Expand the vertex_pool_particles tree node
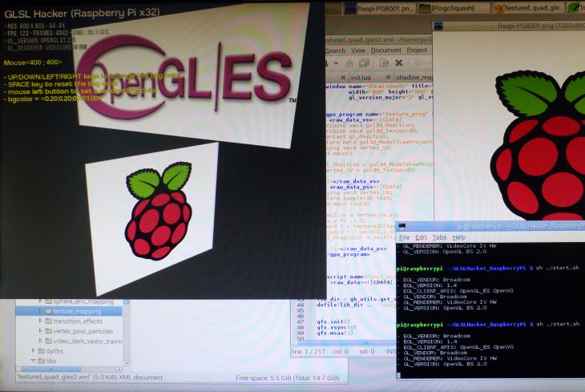The height and width of the screenshot is (392, 585). [40, 331]
